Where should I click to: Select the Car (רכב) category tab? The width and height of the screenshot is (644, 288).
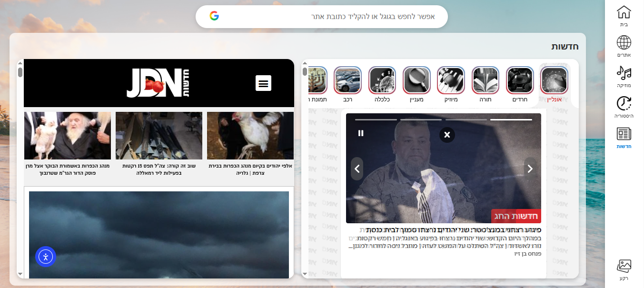tap(347, 80)
